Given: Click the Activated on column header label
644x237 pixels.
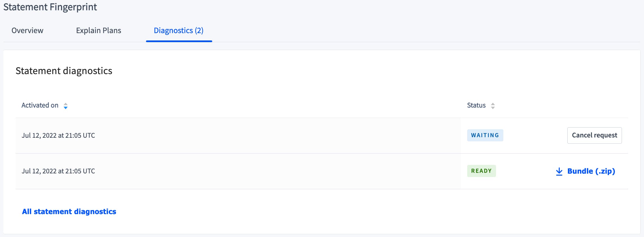Looking at the screenshot, I should click(x=40, y=105).
